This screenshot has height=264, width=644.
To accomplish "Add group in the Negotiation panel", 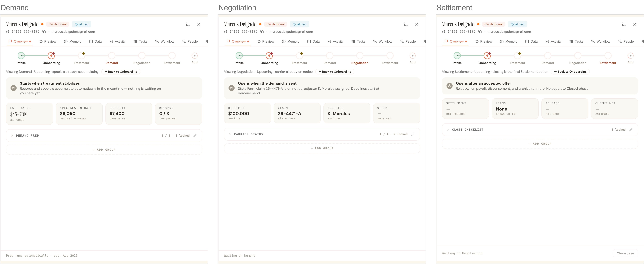I will coord(322,148).
